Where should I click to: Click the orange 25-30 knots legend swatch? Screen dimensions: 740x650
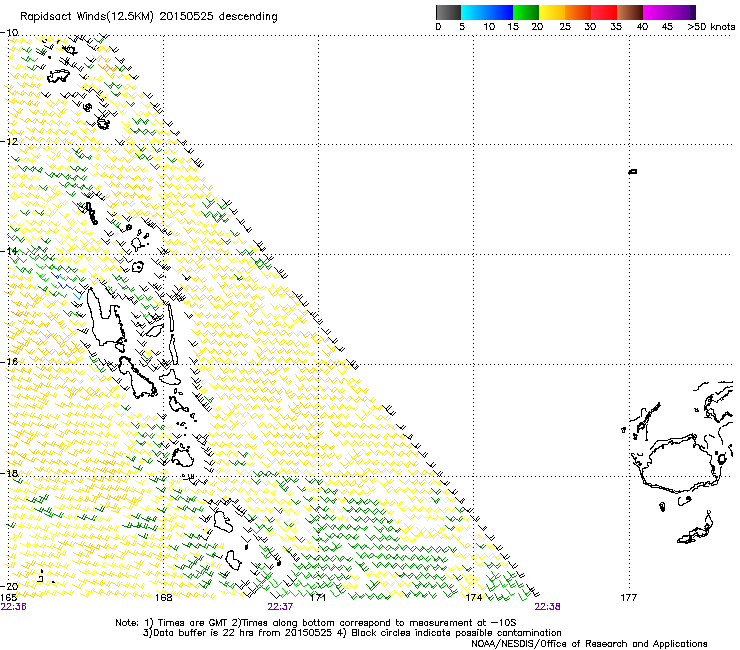[x=578, y=12]
